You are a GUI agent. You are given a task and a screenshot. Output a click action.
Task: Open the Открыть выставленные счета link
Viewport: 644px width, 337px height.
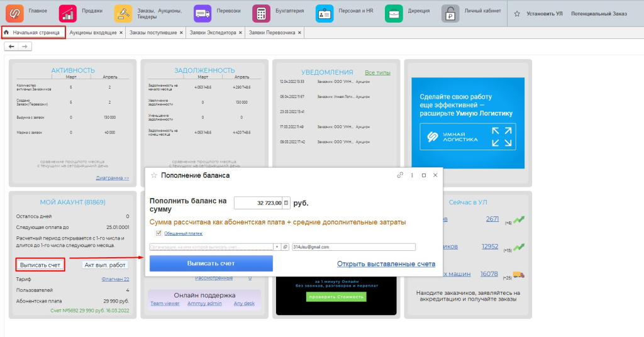(x=386, y=264)
